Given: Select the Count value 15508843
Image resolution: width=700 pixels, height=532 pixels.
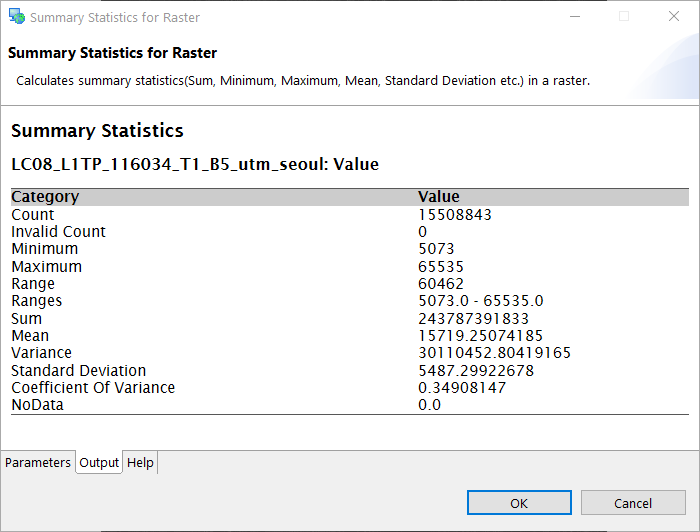Looking at the screenshot, I should pyautogui.click(x=454, y=215).
